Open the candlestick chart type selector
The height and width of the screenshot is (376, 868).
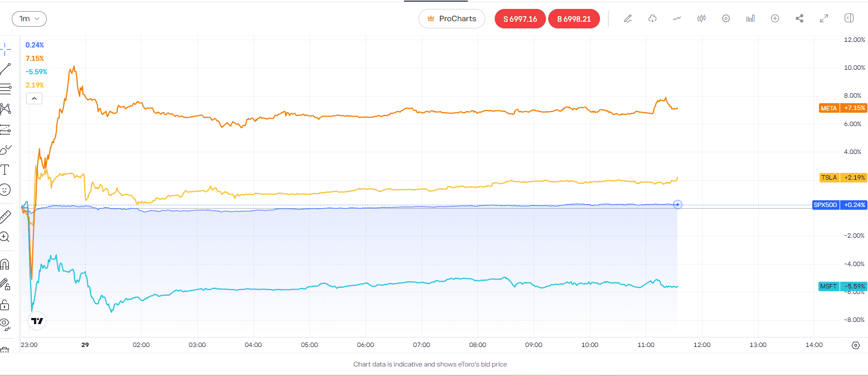tap(701, 18)
